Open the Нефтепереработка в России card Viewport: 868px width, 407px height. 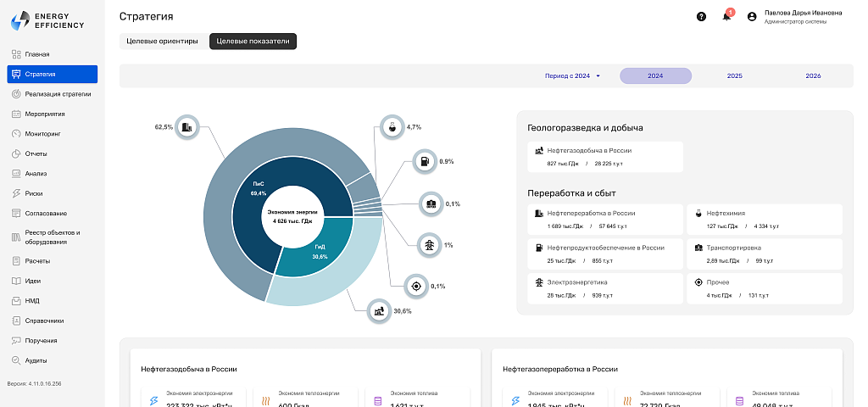click(x=605, y=220)
